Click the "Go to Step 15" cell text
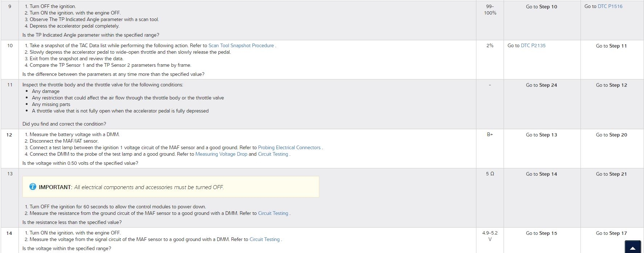 pyautogui.click(x=541, y=233)
